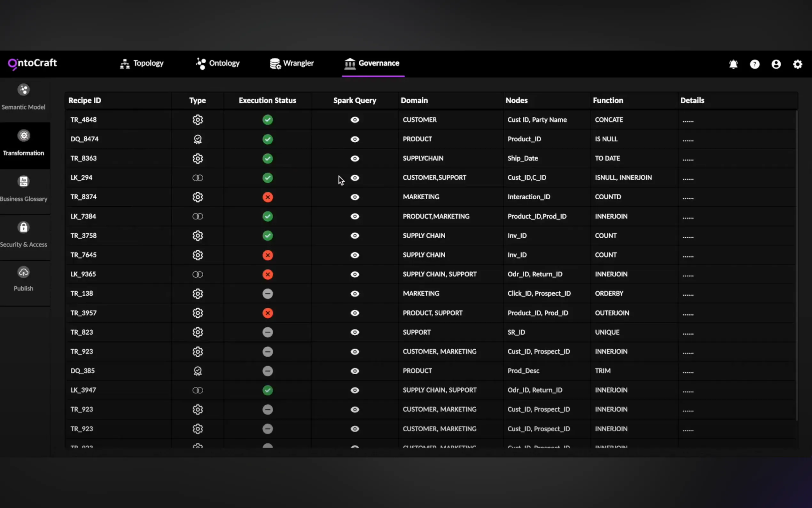Click the failed status icon for TR_7645
The height and width of the screenshot is (508, 812).
pyautogui.click(x=268, y=255)
